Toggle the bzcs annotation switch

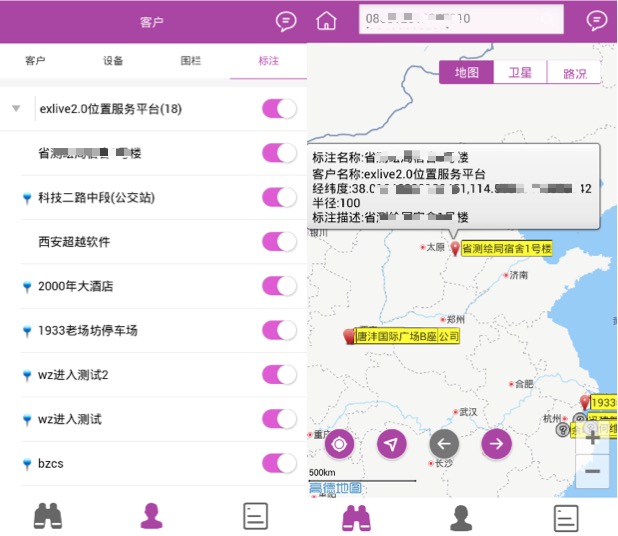point(279,463)
